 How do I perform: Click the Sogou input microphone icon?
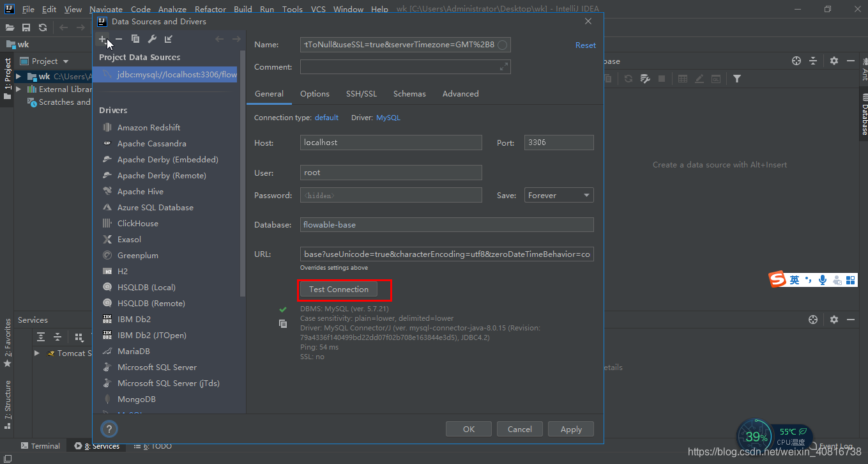tap(822, 280)
